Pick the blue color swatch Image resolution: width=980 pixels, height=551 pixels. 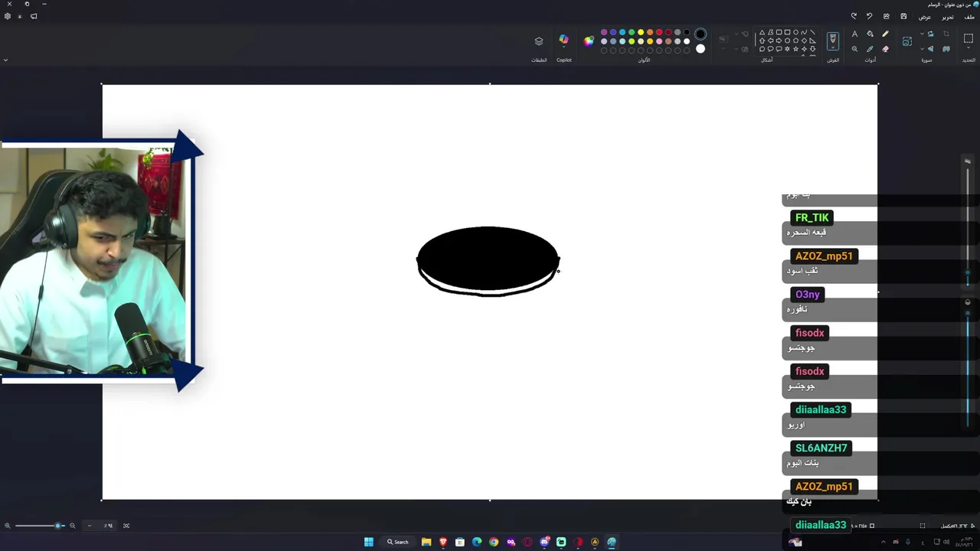click(x=613, y=32)
